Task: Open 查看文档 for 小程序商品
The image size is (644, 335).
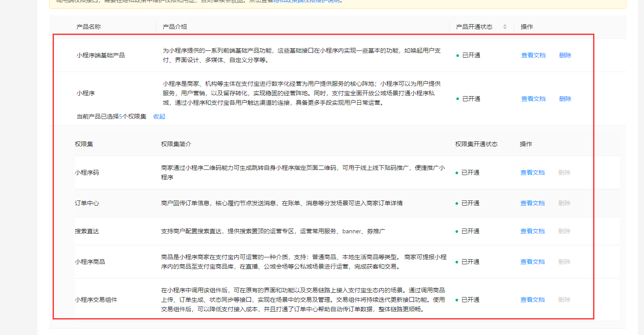Action: 532,262
